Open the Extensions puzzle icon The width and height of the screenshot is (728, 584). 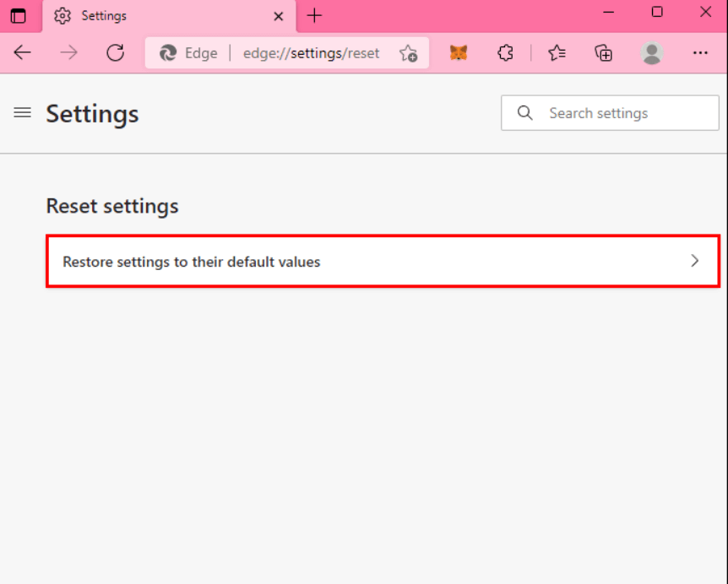click(x=505, y=53)
